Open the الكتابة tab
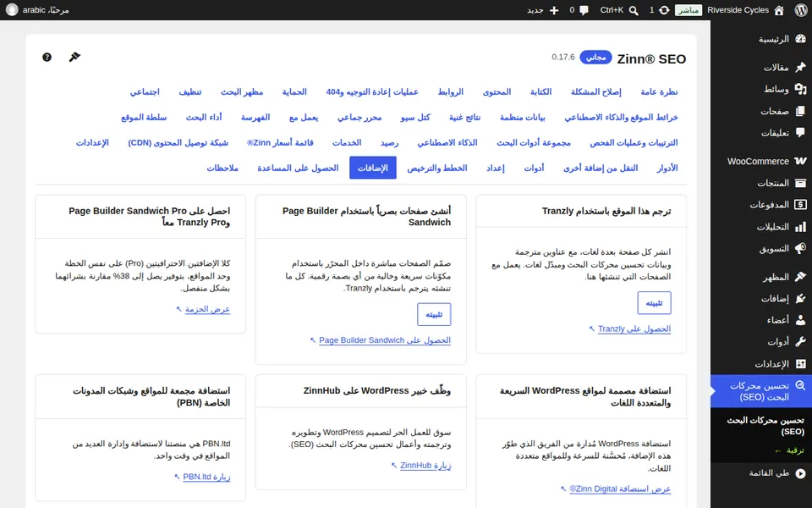The height and width of the screenshot is (508, 812). pyautogui.click(x=540, y=91)
